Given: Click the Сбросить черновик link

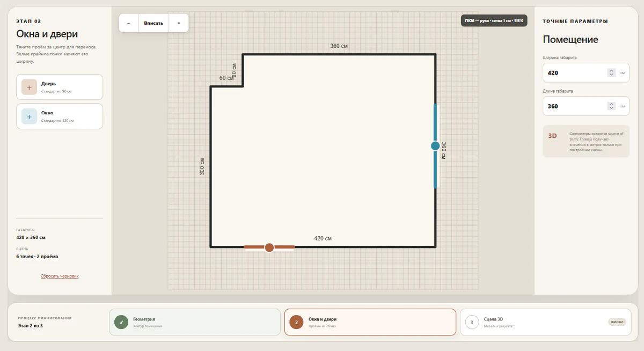Looking at the screenshot, I should 60,276.
